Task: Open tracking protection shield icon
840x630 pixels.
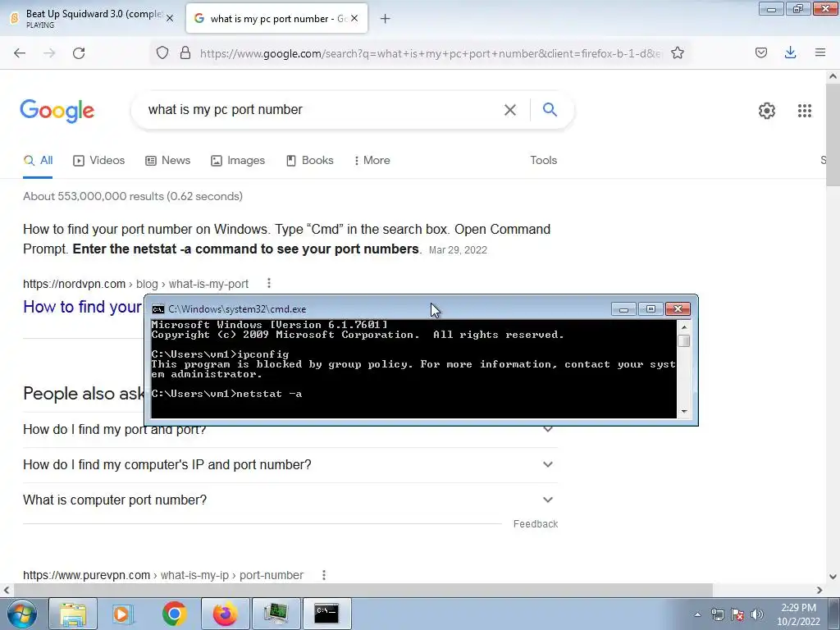Action: coord(162,53)
